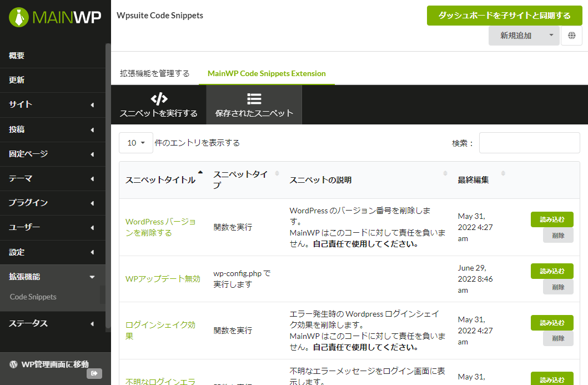This screenshot has height=385, width=588.
Task: Expand the テーマ submenu arrow
Action: tap(92, 179)
